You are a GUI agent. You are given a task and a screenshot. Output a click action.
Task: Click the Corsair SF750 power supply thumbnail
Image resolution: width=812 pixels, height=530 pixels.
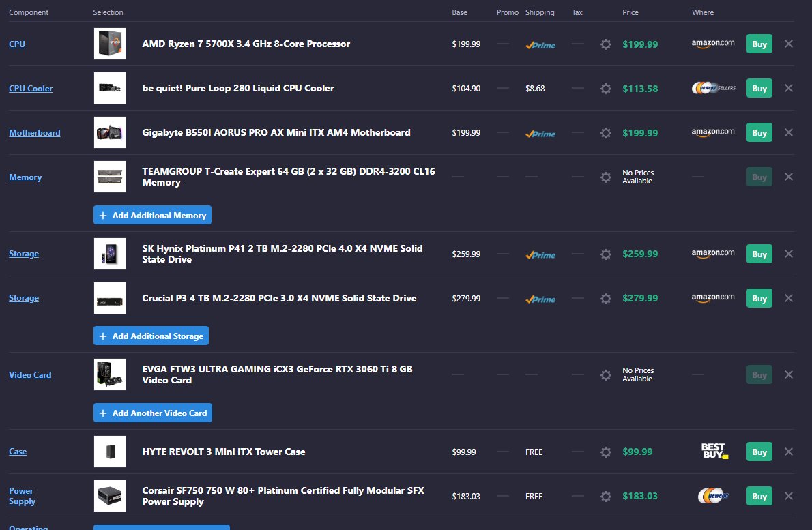[x=110, y=496]
